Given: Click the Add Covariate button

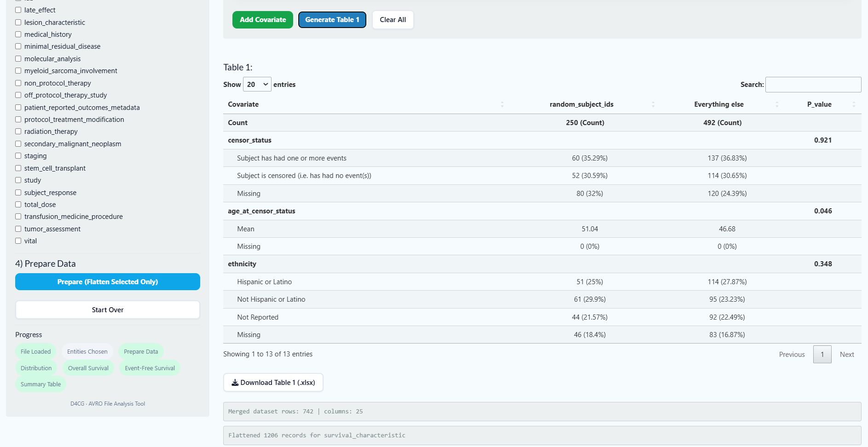Looking at the screenshot, I should 262,20.
